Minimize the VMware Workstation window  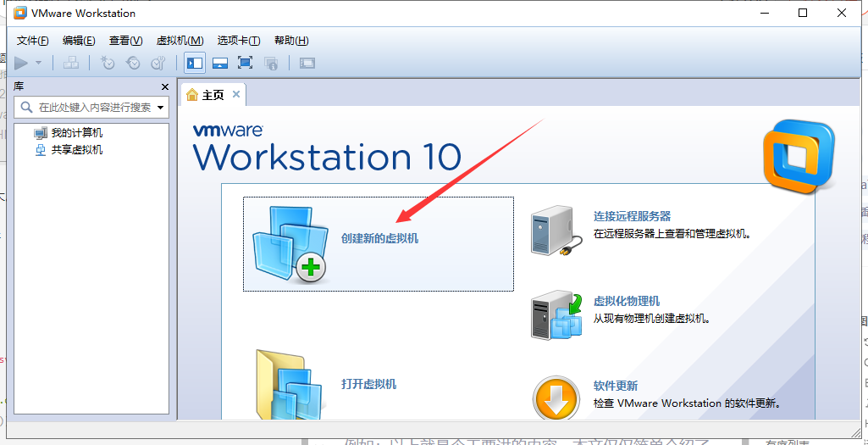click(x=765, y=13)
